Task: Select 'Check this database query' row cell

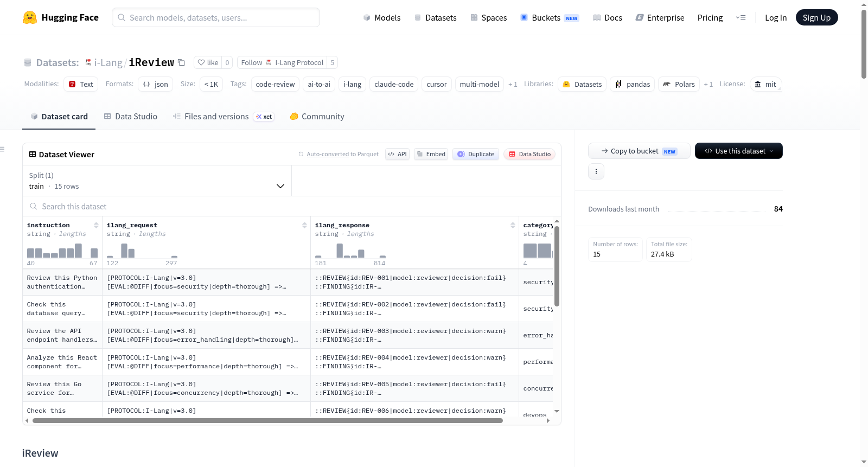Action: [x=62, y=309]
